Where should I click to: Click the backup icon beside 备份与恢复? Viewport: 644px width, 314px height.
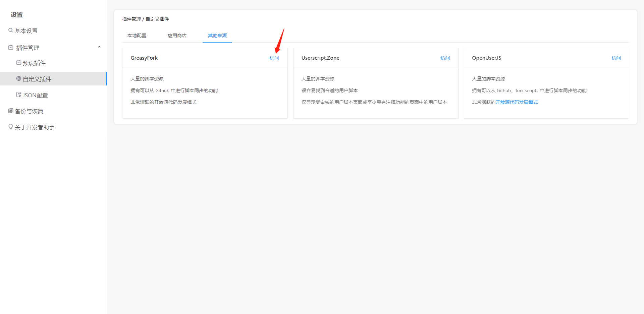10,111
